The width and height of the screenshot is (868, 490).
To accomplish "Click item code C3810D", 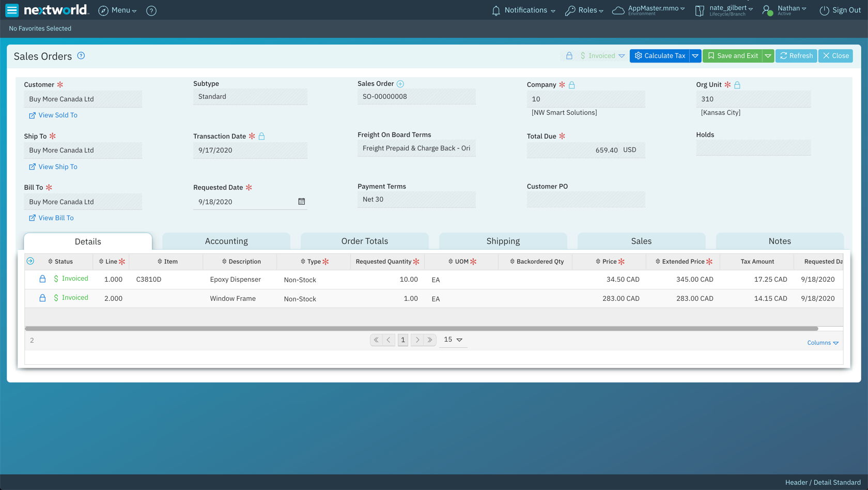I will pos(149,280).
